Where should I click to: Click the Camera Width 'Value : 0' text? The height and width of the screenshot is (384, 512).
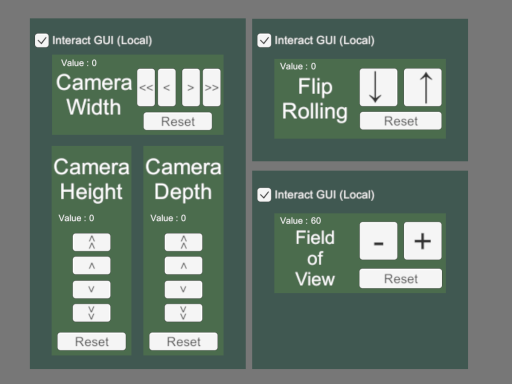point(79,63)
